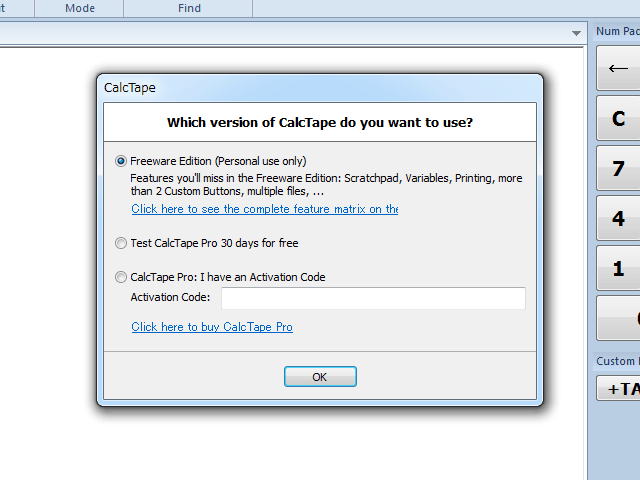Hit the C clear key
This screenshot has height=480, width=640.
click(618, 118)
